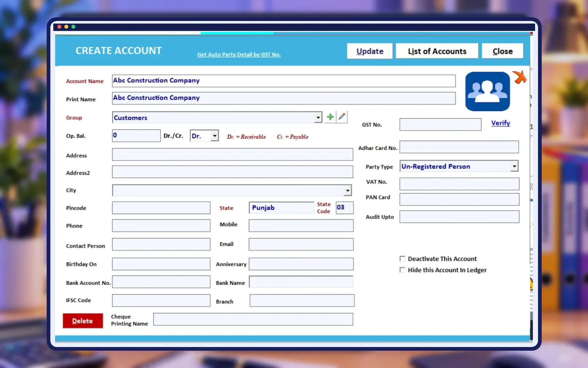The image size is (588, 368).
Task: Click the Update button
Action: (x=370, y=51)
